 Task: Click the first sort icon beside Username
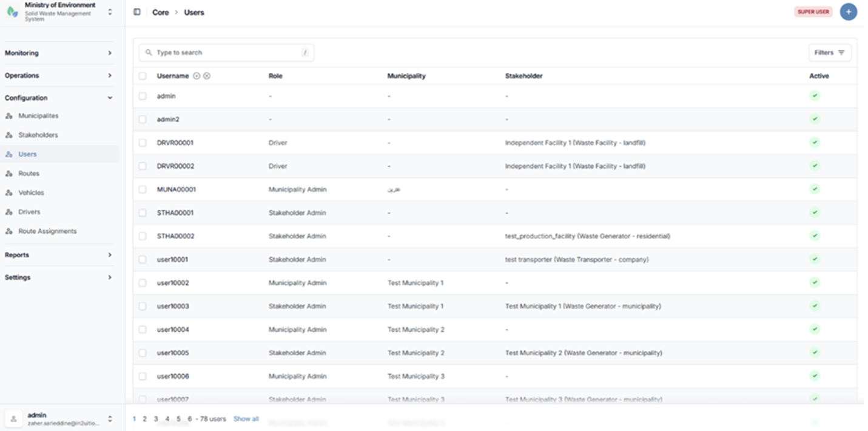(x=197, y=76)
